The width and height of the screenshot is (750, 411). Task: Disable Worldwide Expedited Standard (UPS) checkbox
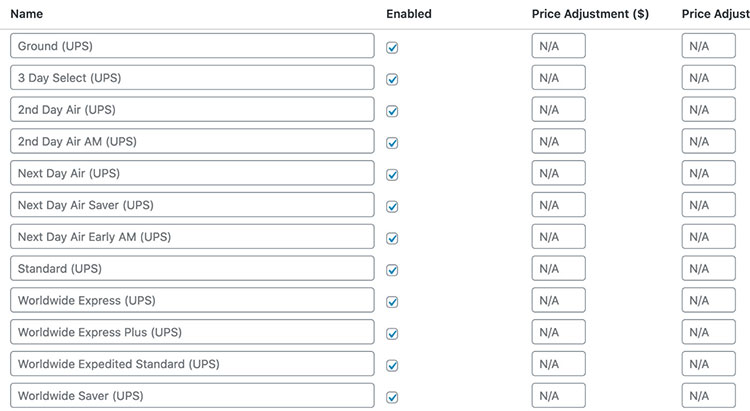(x=392, y=365)
